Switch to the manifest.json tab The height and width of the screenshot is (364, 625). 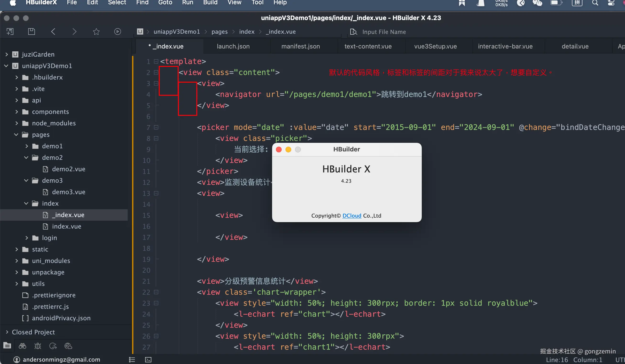coord(300,46)
